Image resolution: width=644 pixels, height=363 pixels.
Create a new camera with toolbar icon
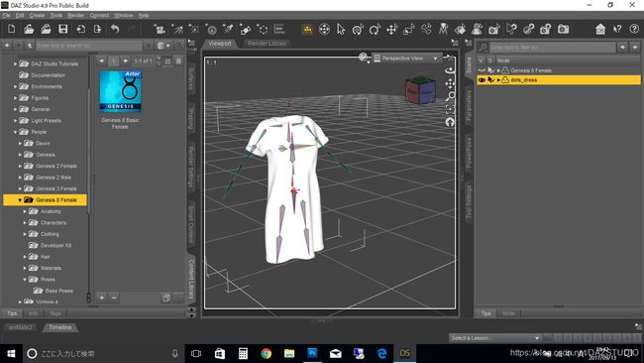tap(160, 29)
